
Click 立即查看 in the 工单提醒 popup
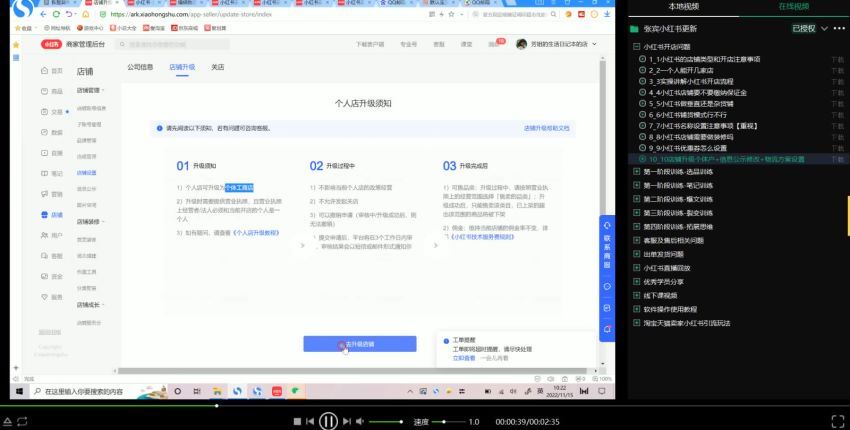coord(464,358)
